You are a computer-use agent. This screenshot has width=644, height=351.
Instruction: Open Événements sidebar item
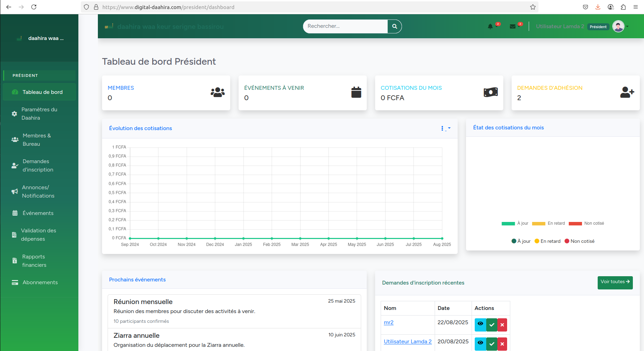pos(39,213)
